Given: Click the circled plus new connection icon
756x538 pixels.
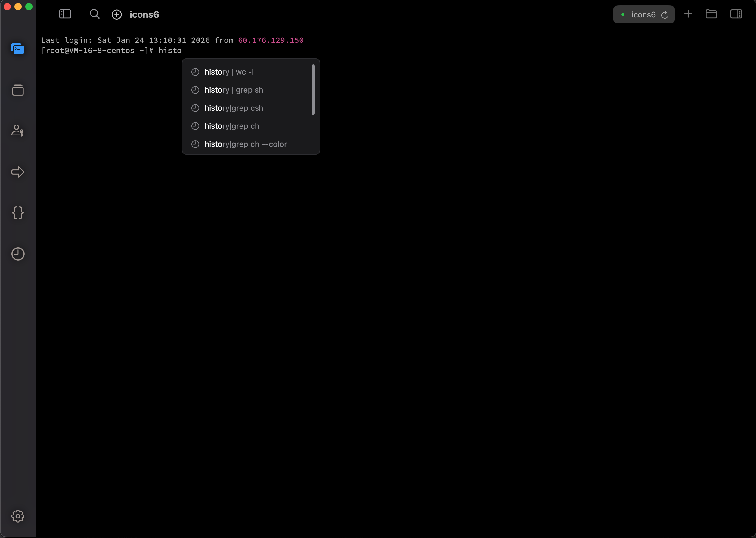Looking at the screenshot, I should pos(116,14).
